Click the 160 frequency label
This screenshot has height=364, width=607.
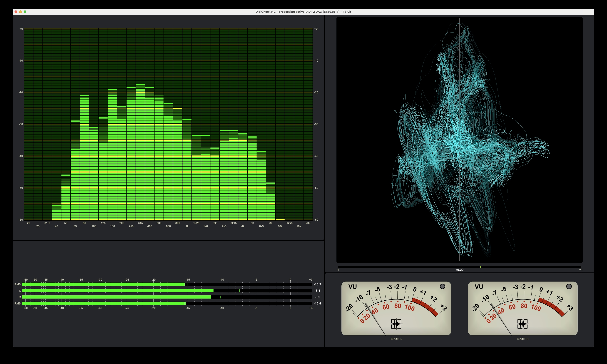[x=112, y=226]
